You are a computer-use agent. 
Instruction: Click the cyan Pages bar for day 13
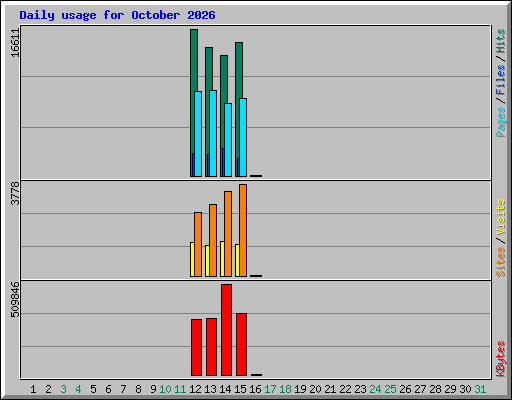[x=213, y=133]
